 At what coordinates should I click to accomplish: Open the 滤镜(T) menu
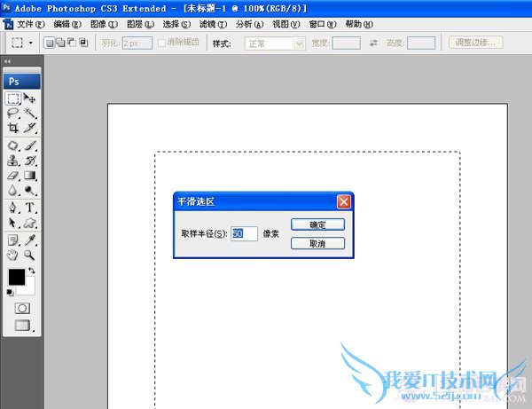click(213, 25)
